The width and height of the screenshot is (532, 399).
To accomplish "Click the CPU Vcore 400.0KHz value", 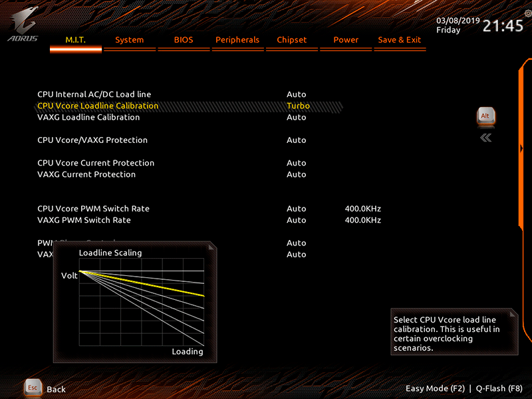I will pos(362,209).
